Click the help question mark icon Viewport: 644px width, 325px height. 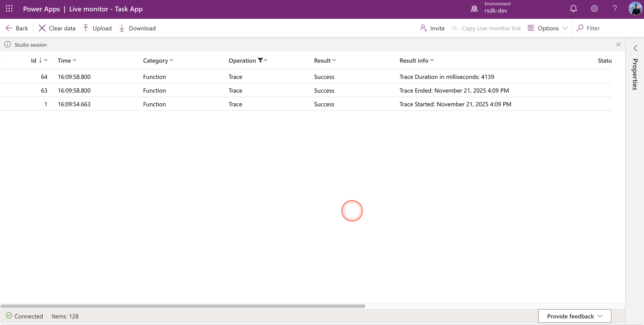tap(615, 9)
